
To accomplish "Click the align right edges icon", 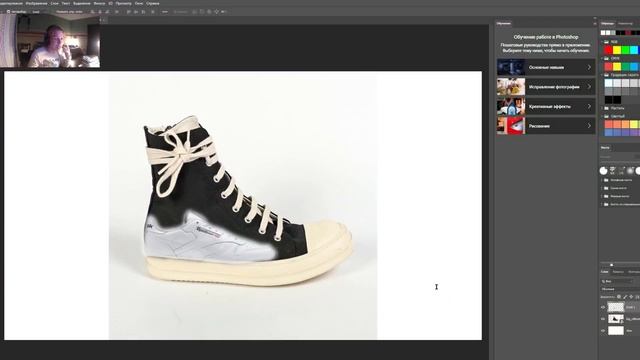I will pyautogui.click(x=107, y=12).
